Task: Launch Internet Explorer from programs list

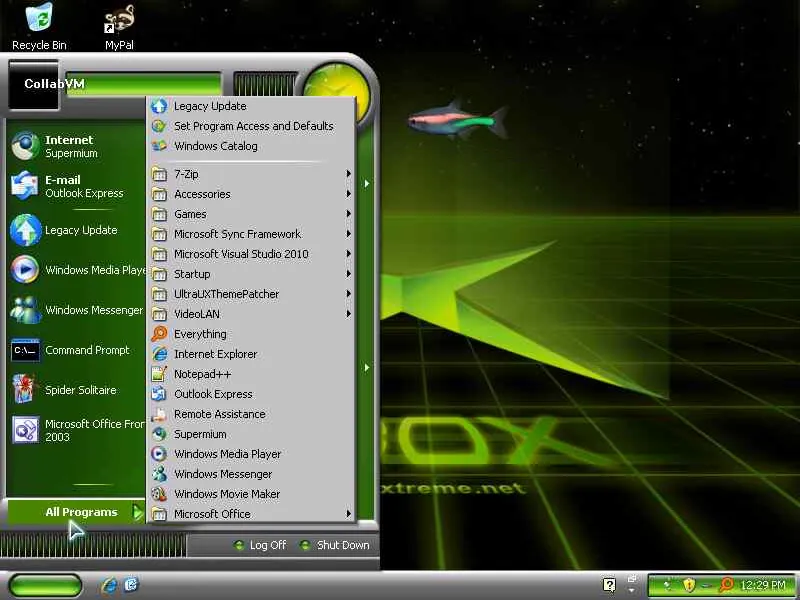Action: pos(252,354)
